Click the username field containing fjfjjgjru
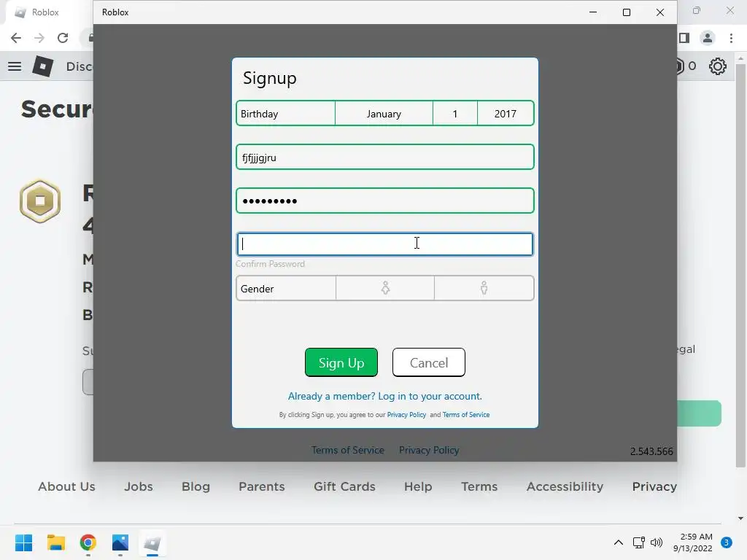Screen dimensions: 747x560 [385, 157]
